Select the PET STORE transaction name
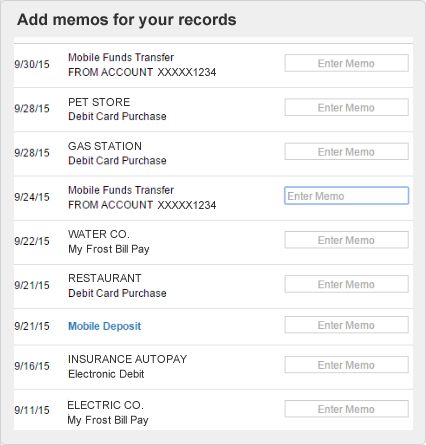This screenshot has height=445, width=426. (x=99, y=102)
